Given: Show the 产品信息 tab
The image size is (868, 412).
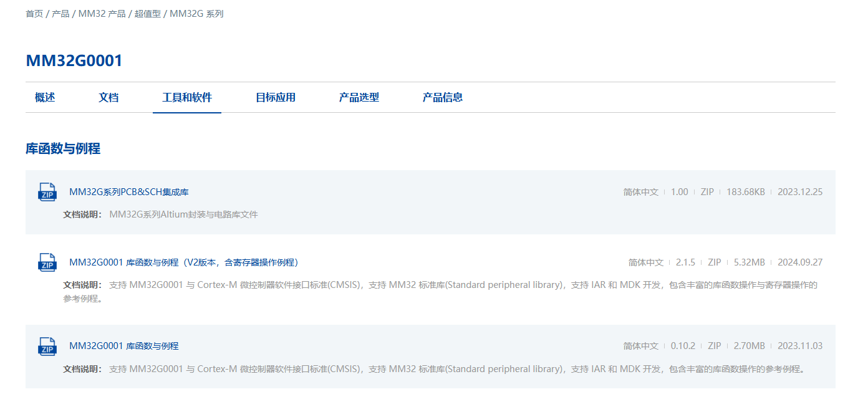Looking at the screenshot, I should coord(443,97).
